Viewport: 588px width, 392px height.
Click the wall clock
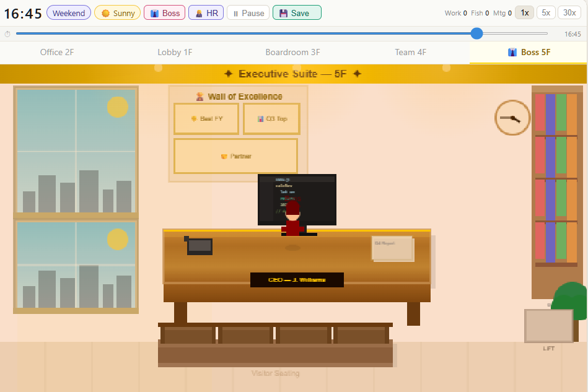click(512, 118)
